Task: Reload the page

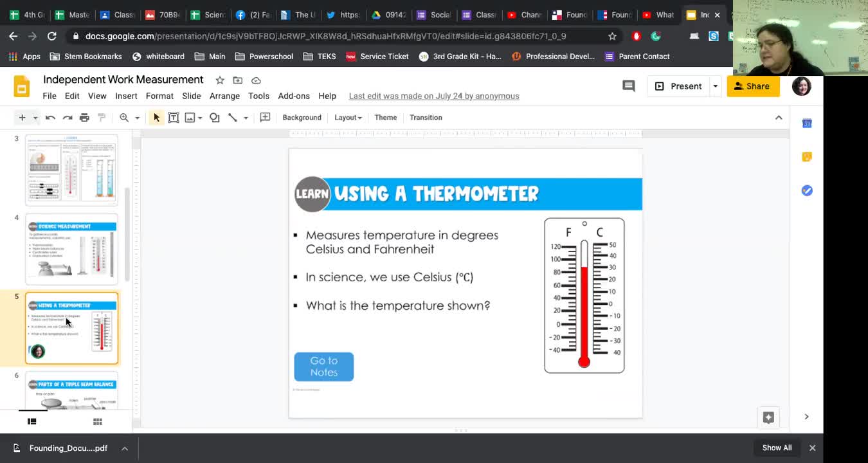Action: tap(52, 36)
